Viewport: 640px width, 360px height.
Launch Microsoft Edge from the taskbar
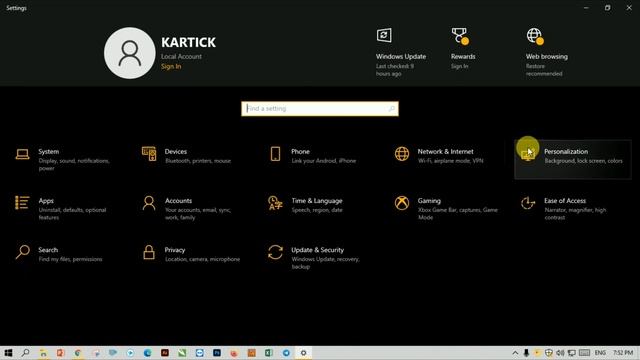point(147,353)
